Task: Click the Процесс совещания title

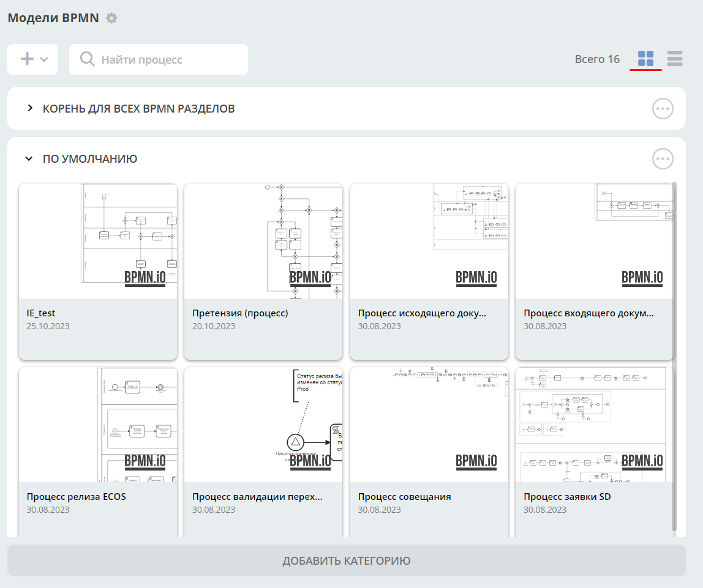Action: click(404, 497)
